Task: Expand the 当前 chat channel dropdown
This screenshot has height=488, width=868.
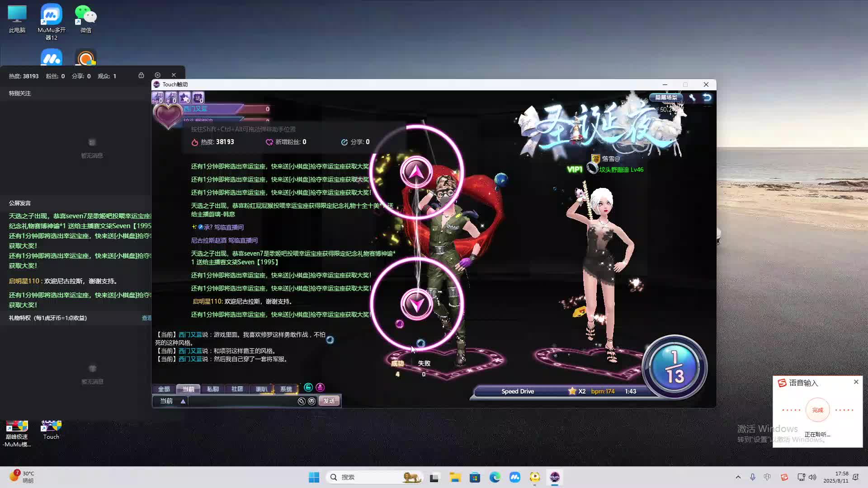Action: (183, 401)
